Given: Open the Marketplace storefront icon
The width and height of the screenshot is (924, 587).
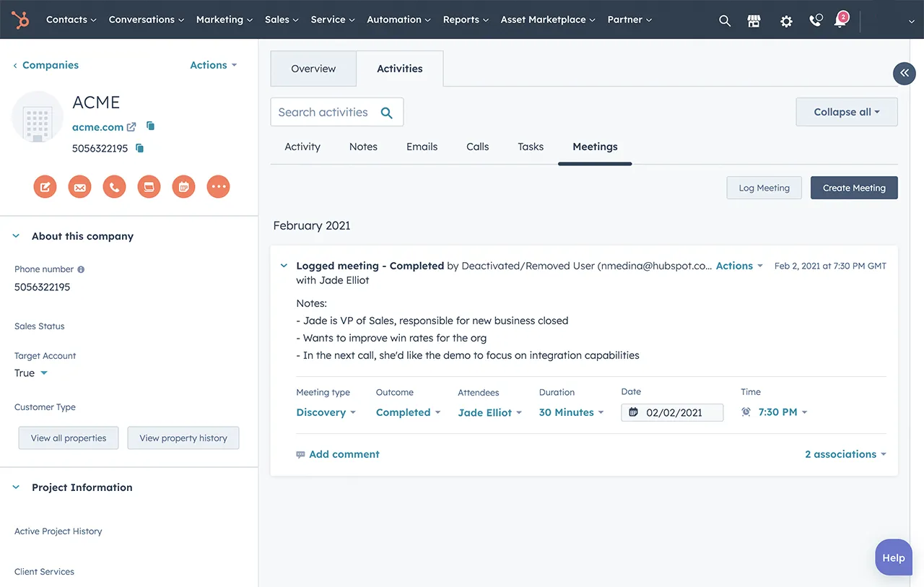Looking at the screenshot, I should [754, 20].
